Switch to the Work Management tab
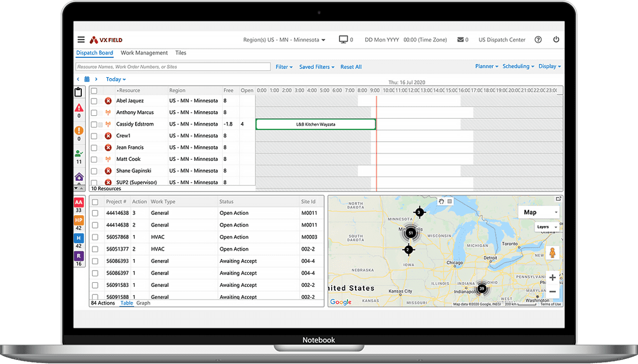 144,53
